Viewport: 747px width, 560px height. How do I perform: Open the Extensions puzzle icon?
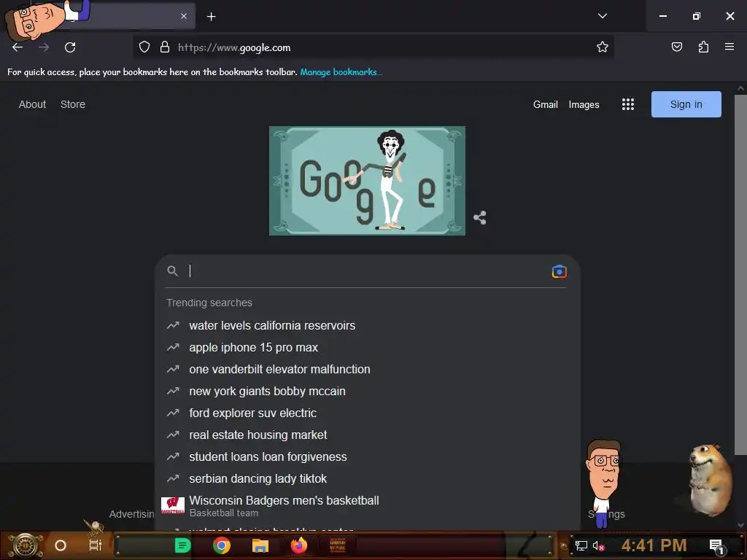703,47
